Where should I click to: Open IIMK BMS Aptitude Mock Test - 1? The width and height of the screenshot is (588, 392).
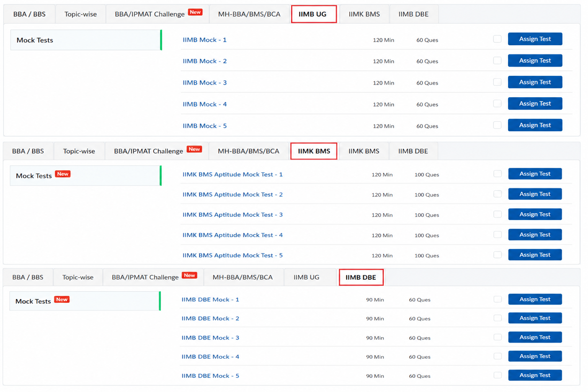[x=232, y=175]
